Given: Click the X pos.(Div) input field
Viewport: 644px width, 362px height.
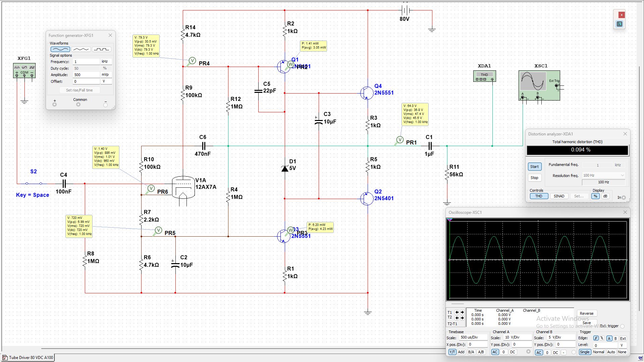Looking at the screenshot, I should click(478, 344).
